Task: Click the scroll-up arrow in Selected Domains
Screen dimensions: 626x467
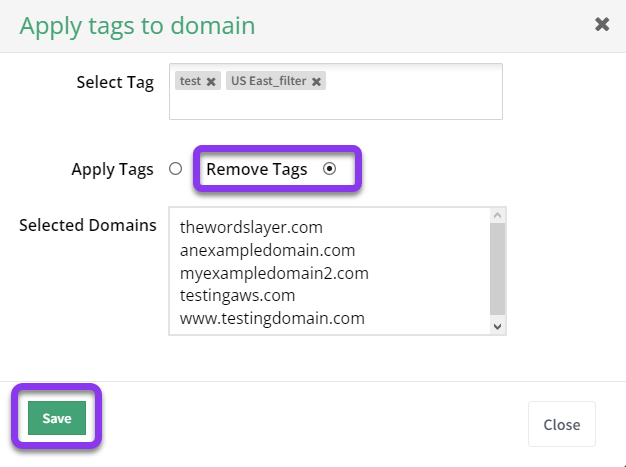Action: pyautogui.click(x=497, y=216)
